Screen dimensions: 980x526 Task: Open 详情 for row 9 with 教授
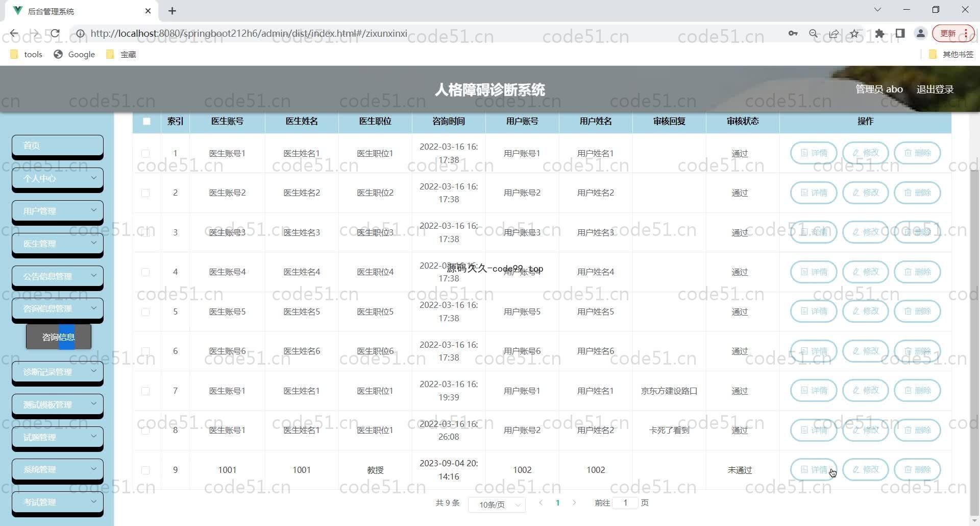pos(814,469)
